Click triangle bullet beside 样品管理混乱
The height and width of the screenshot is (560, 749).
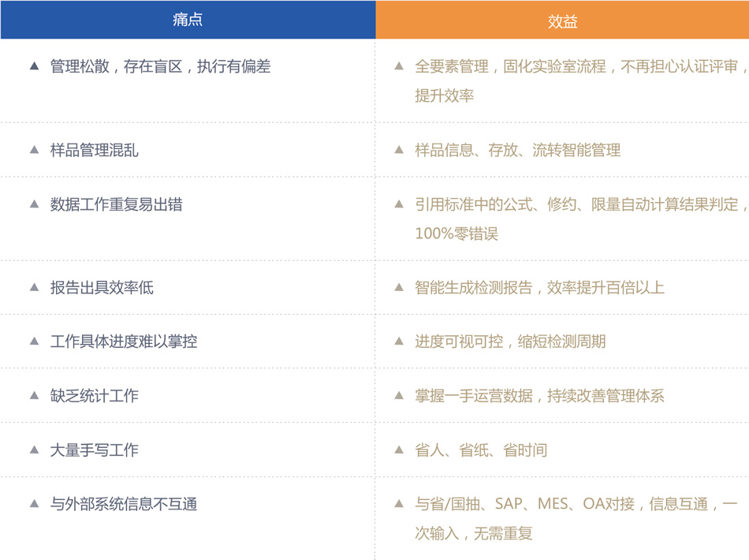coord(34,150)
